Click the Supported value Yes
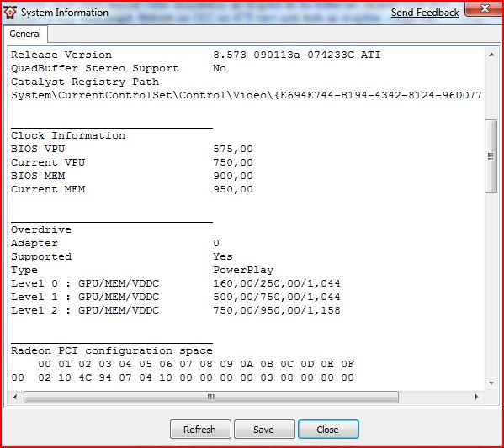Viewport: 504px width, 448px height. click(223, 256)
